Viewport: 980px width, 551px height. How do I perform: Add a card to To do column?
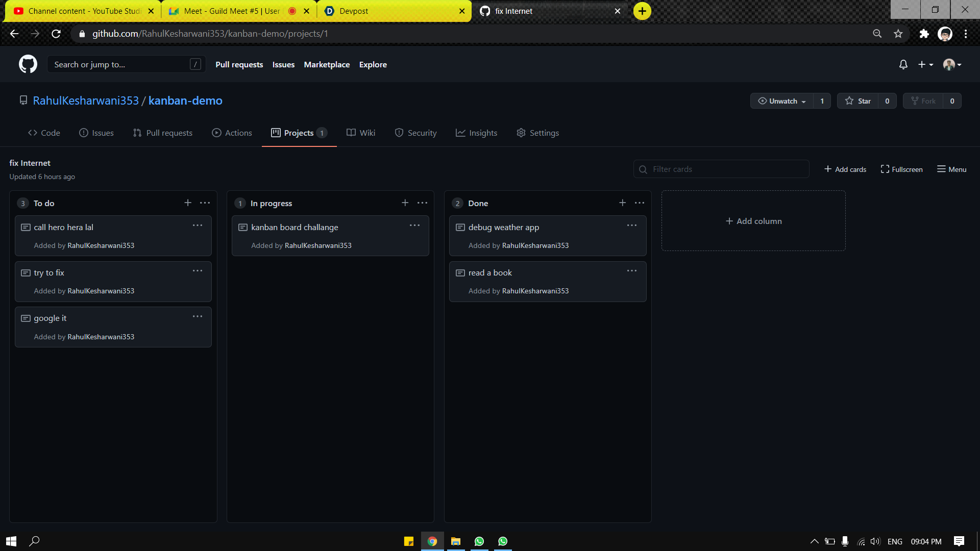coord(188,203)
